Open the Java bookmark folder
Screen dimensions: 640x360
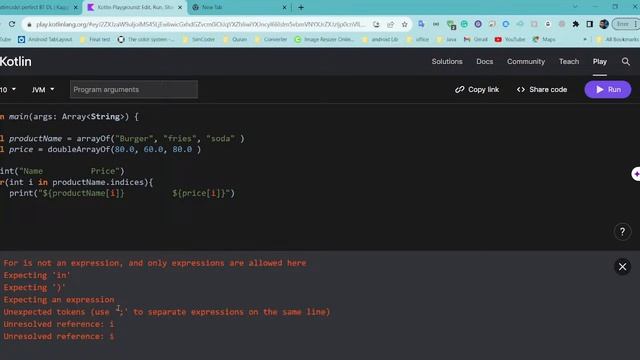pyautogui.click(x=447, y=39)
